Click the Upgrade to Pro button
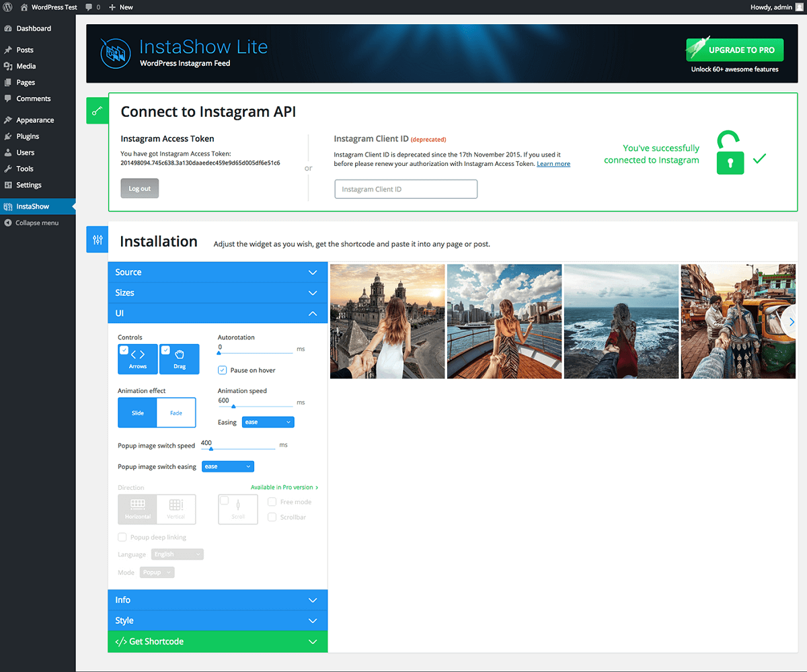 pos(734,50)
